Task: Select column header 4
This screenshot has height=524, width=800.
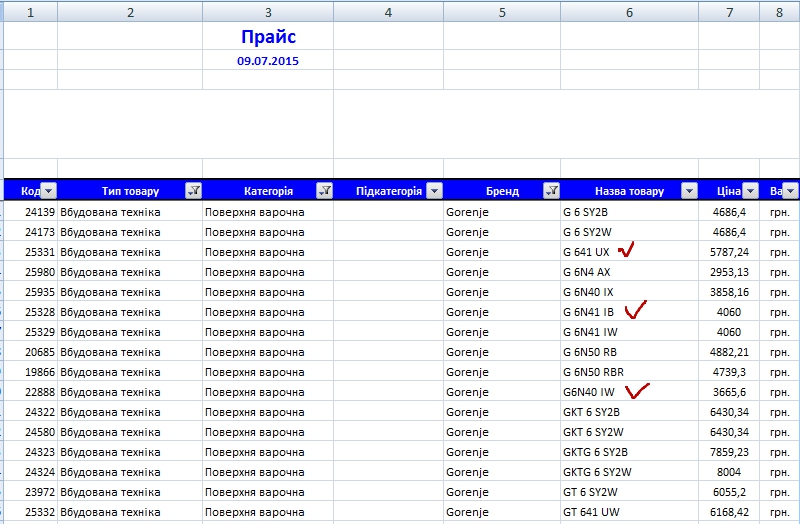Action: click(x=388, y=12)
